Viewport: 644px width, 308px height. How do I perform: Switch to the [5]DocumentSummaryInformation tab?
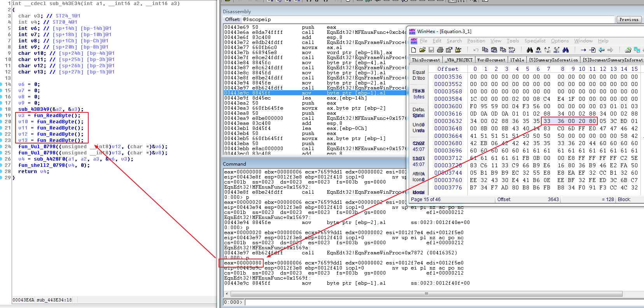(x=612, y=60)
